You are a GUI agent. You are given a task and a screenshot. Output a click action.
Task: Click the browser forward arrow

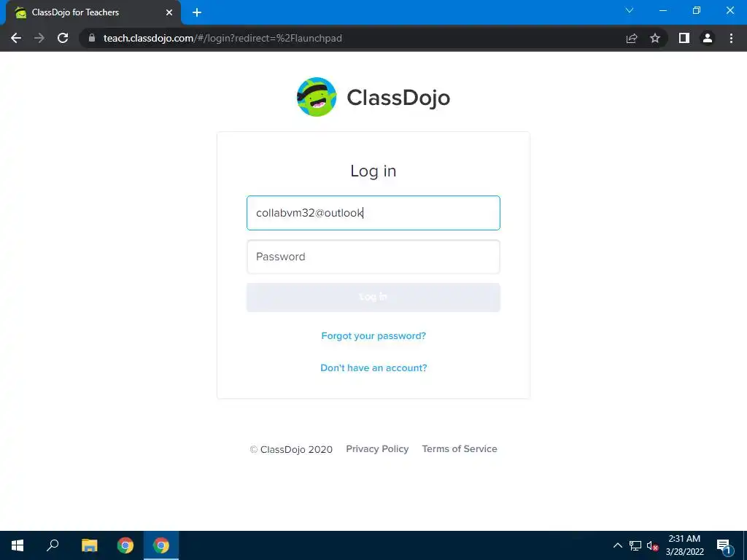39,38
